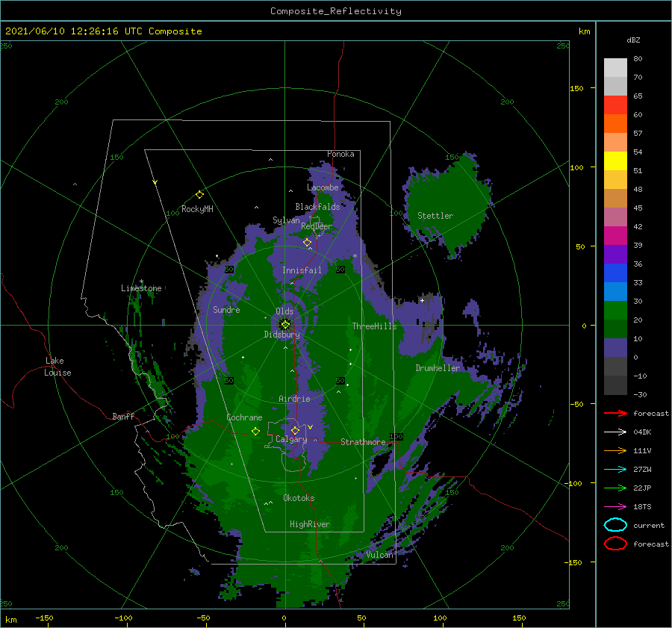672x628 pixels.
Task: Click the red 60-65 dBZ color band
Action: pos(615,105)
